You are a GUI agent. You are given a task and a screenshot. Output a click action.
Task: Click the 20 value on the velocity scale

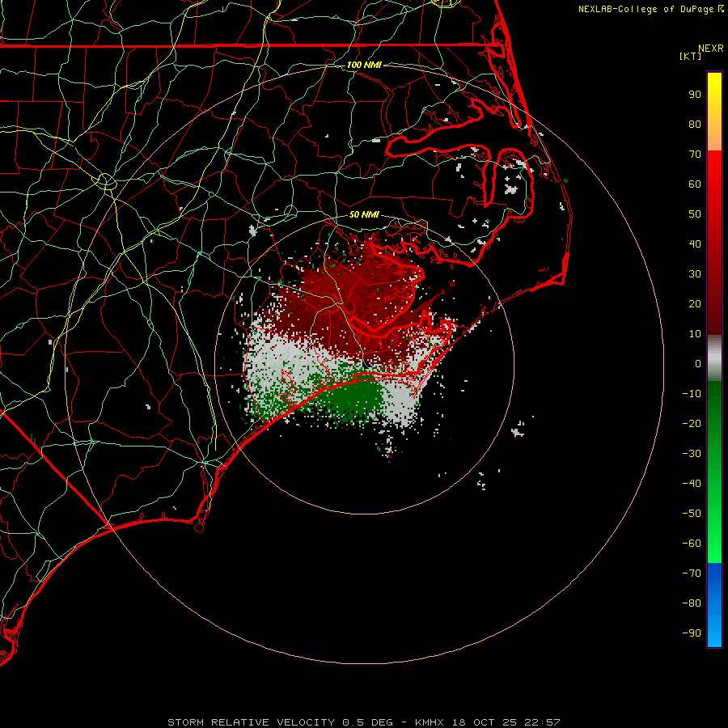pyautogui.click(x=695, y=303)
